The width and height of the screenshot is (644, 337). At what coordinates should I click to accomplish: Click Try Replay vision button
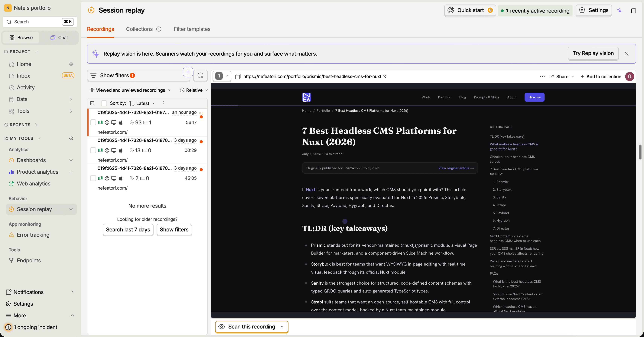593,53
